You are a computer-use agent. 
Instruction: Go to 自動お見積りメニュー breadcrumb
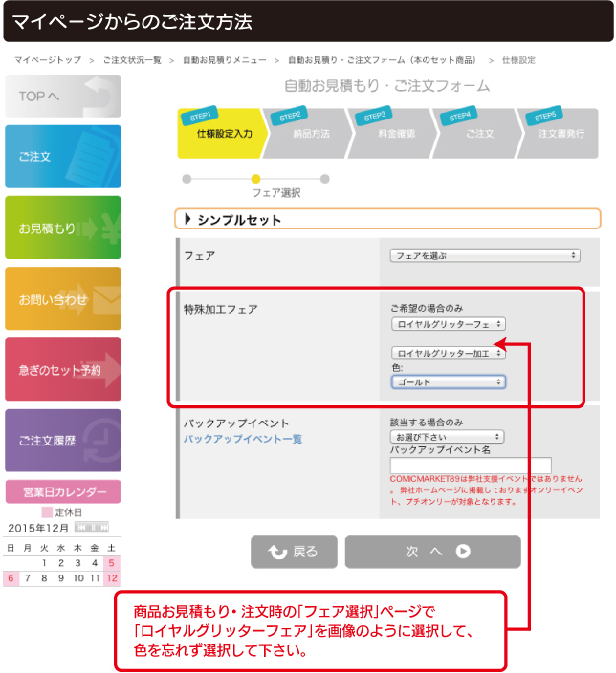pyautogui.click(x=224, y=60)
